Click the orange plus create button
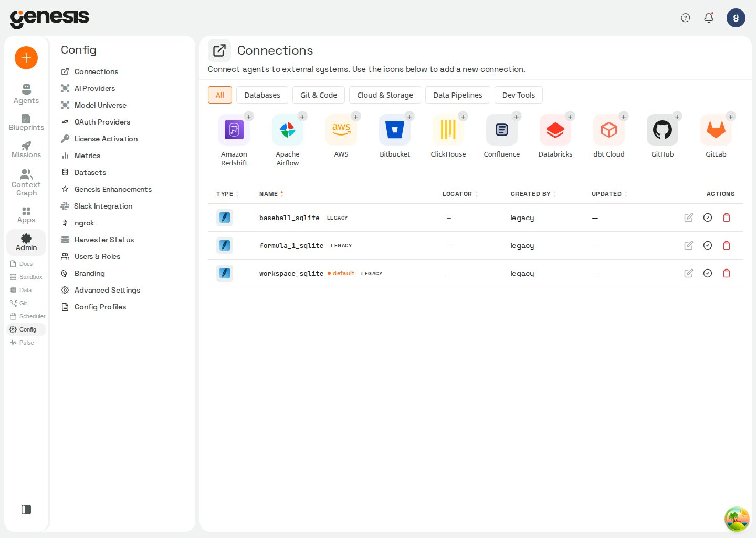Screen dimensions: 756x538 (x=26, y=58)
